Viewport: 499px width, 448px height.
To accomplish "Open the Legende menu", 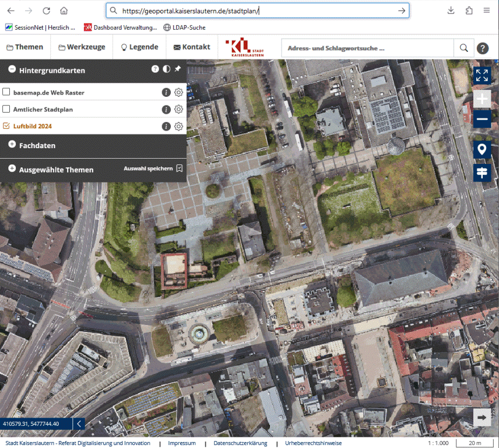I will [x=139, y=47].
